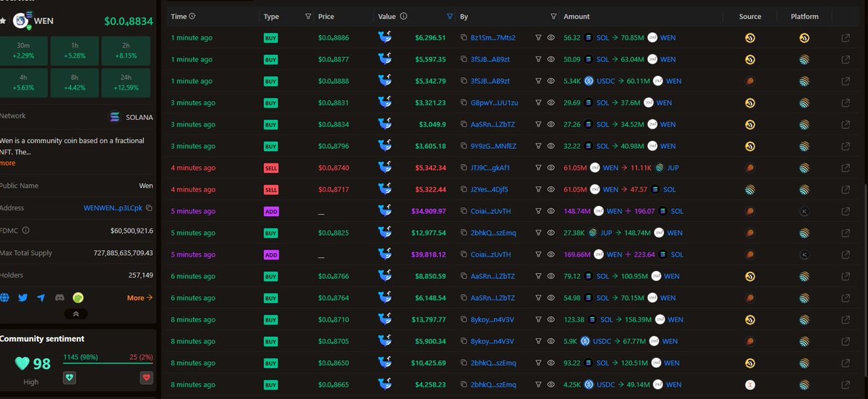Open the Value column filter
Image resolution: width=868 pixels, height=399 pixels.
point(450,16)
